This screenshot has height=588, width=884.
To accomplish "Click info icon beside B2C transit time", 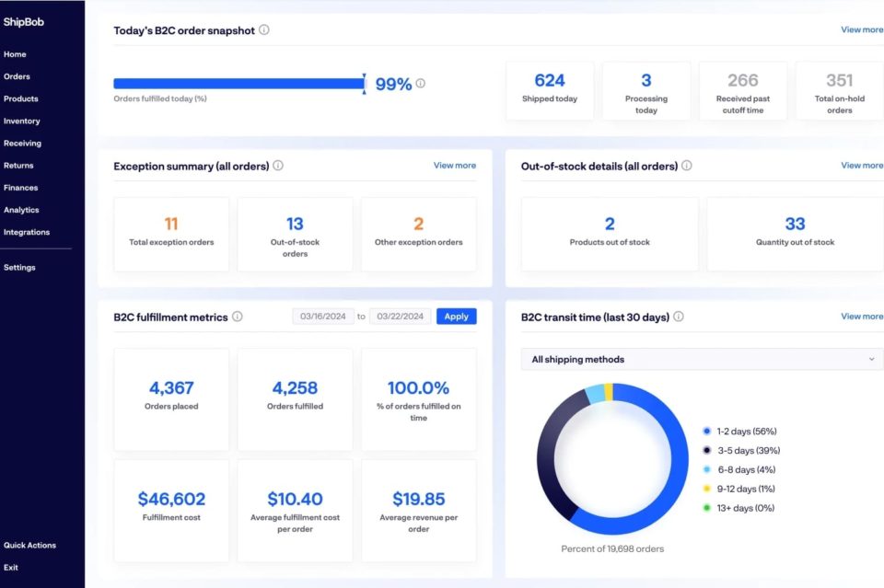I will click(x=679, y=317).
